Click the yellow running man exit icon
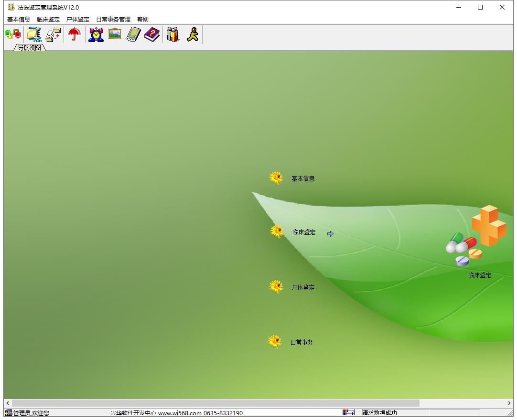This screenshot has width=517, height=420. tap(193, 34)
